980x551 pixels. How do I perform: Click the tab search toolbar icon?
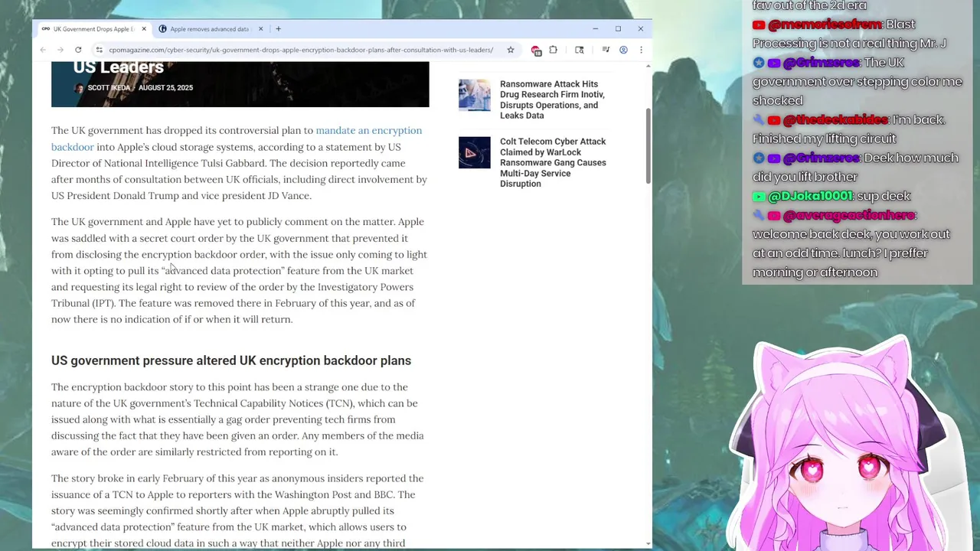[580, 50]
